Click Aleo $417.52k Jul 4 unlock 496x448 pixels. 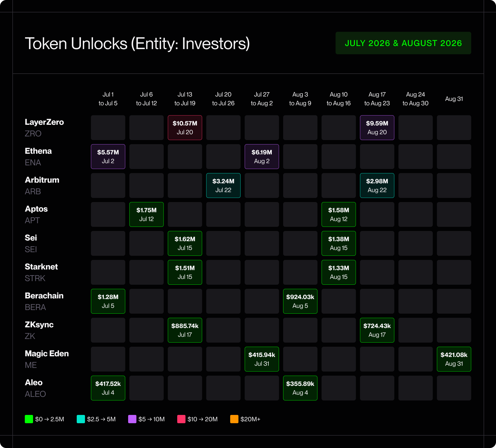[108, 388]
